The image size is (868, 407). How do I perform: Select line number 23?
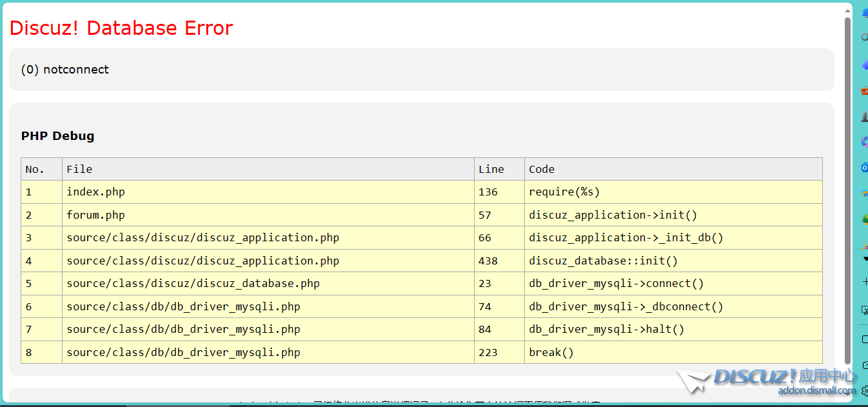[485, 284]
